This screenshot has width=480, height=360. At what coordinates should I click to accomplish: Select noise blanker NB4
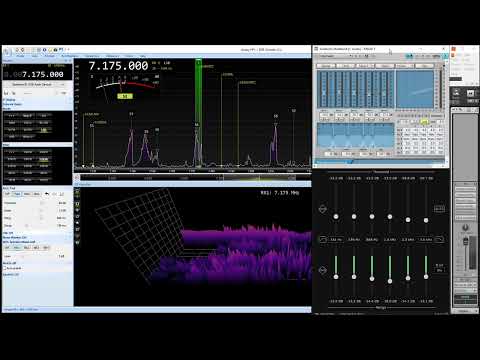pos(46,248)
